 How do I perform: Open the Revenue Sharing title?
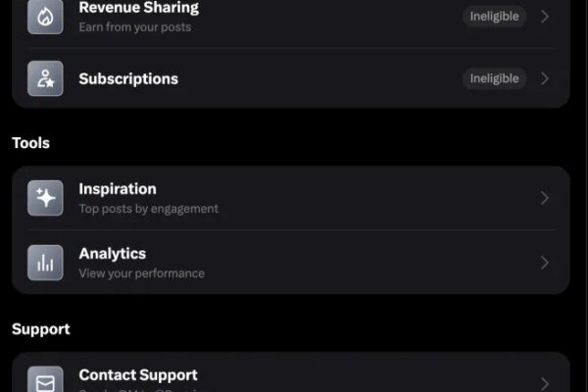(138, 8)
